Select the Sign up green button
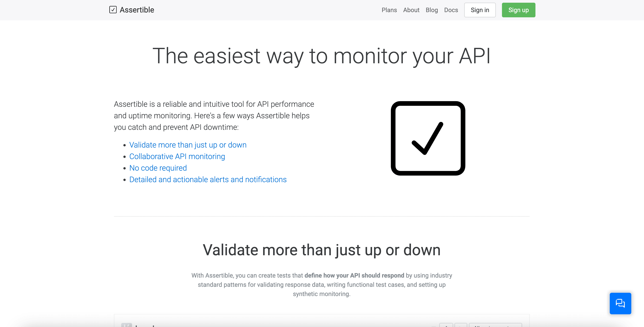The image size is (644, 327). (x=518, y=10)
